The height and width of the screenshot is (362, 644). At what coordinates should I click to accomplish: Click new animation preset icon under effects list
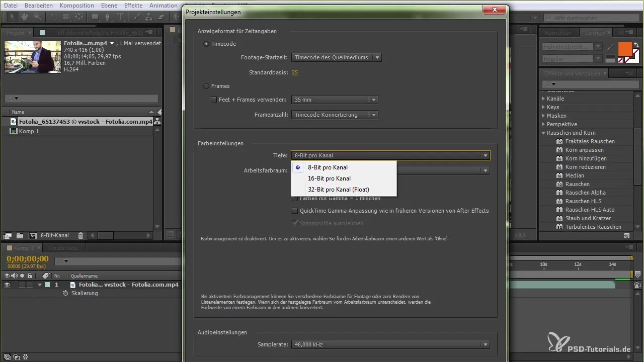click(626, 235)
